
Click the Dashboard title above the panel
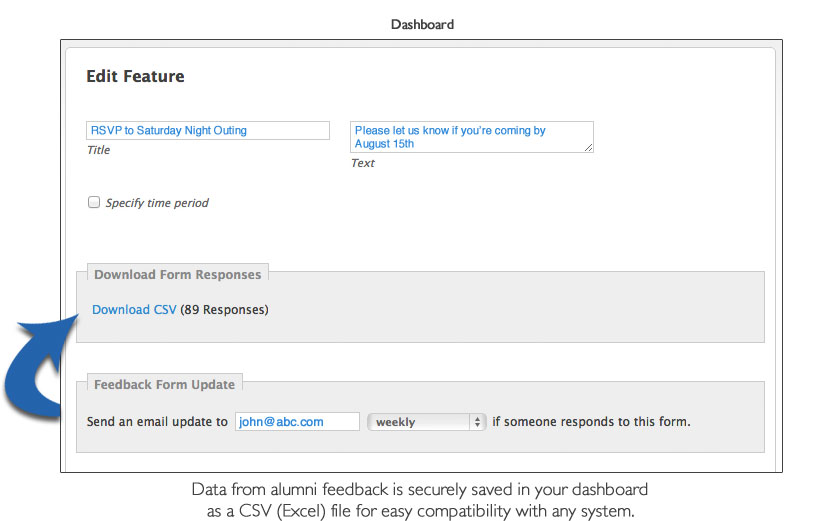[421, 24]
